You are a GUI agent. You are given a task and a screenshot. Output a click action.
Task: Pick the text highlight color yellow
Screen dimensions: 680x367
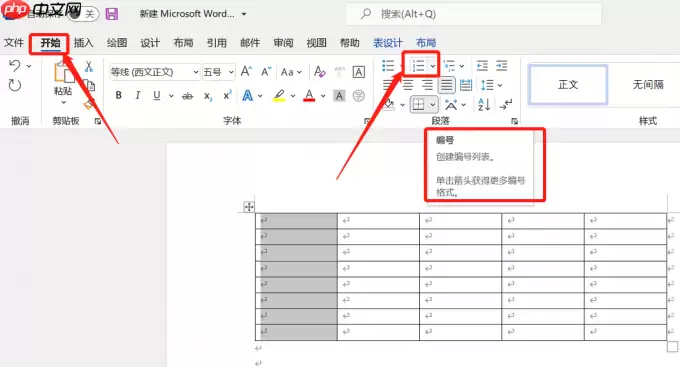(x=279, y=95)
